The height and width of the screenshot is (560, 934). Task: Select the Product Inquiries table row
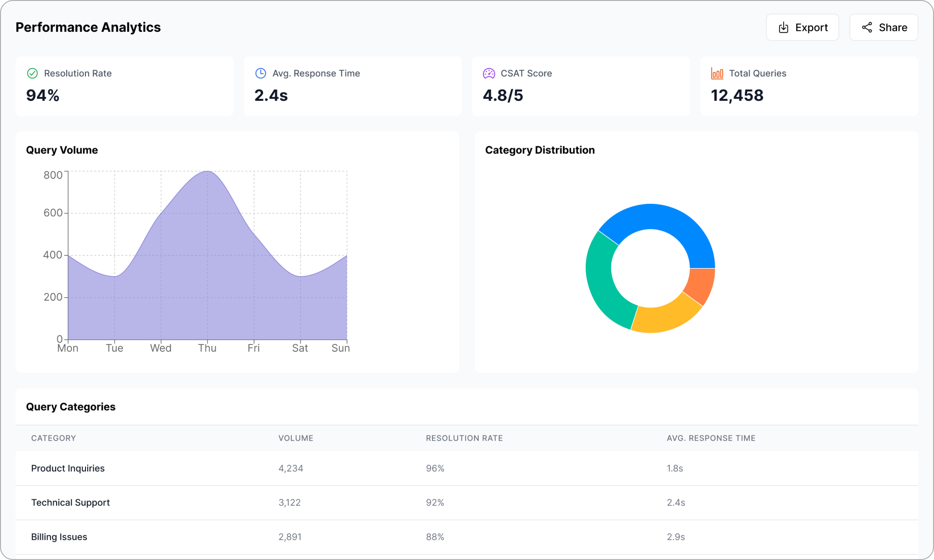[68, 468]
